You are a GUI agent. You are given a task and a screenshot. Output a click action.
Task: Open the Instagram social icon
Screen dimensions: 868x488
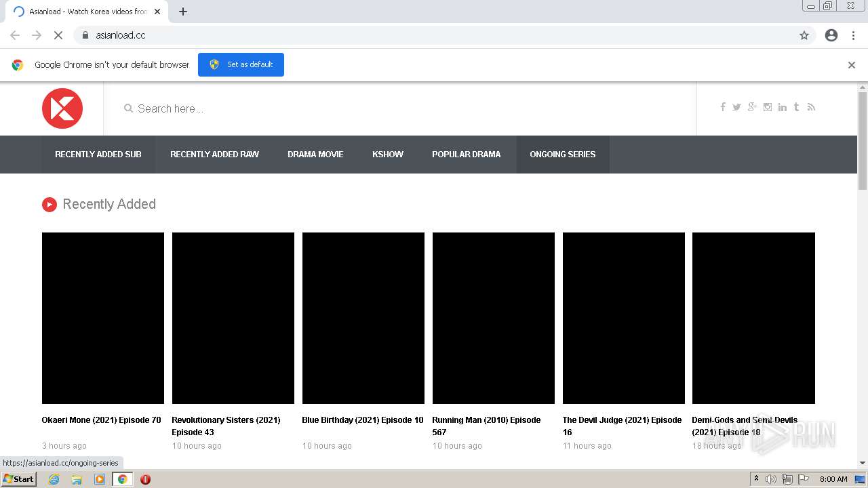click(x=768, y=107)
